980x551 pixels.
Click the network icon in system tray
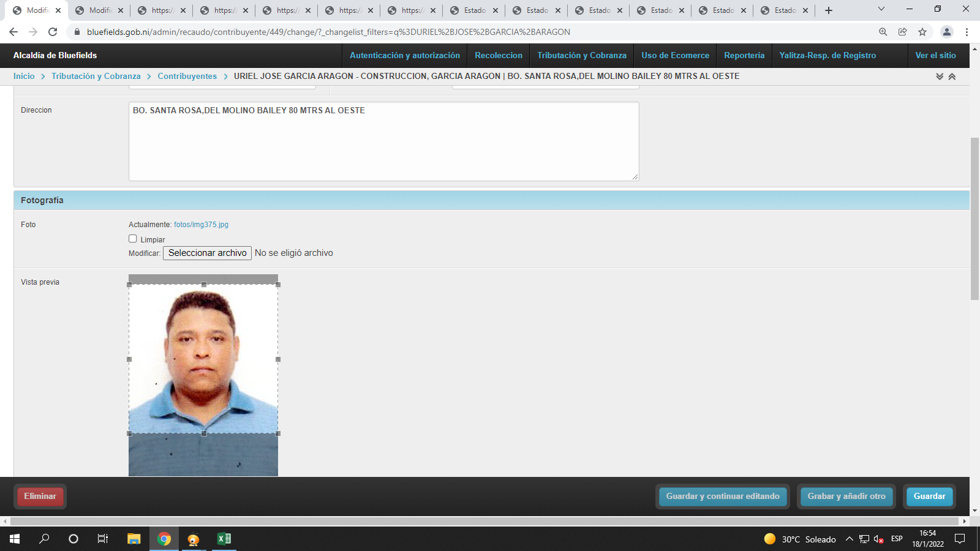864,539
